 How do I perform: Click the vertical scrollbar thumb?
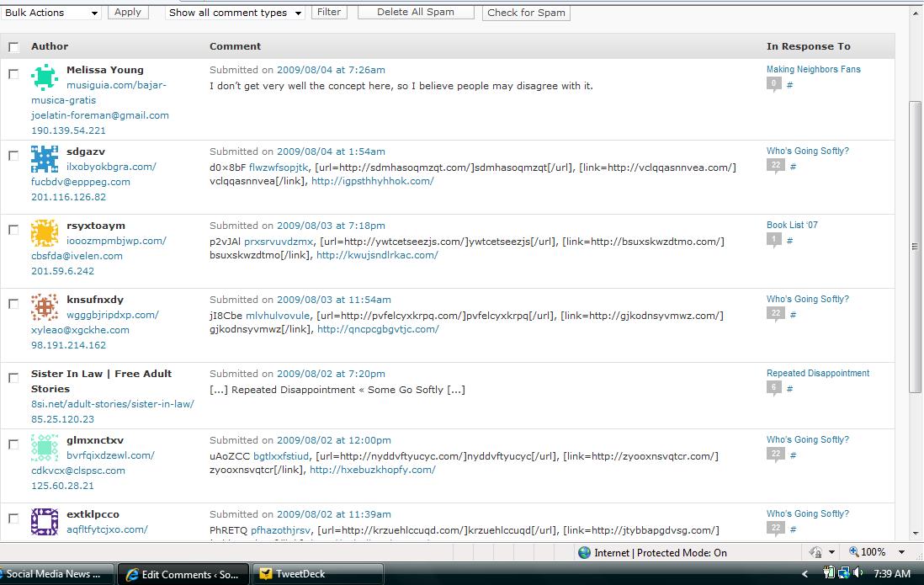[x=916, y=244]
